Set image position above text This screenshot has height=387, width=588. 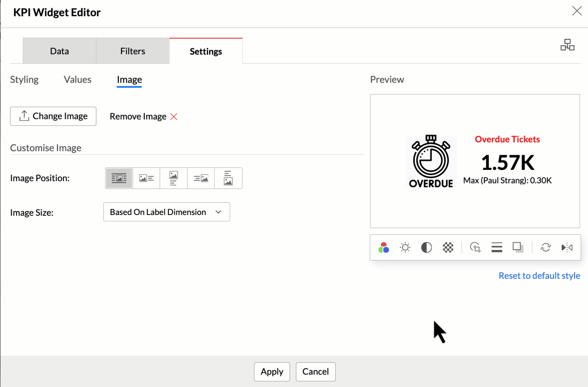174,178
